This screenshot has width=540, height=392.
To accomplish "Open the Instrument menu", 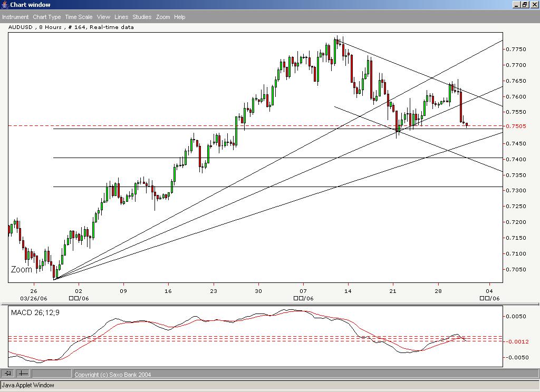I will [x=15, y=17].
